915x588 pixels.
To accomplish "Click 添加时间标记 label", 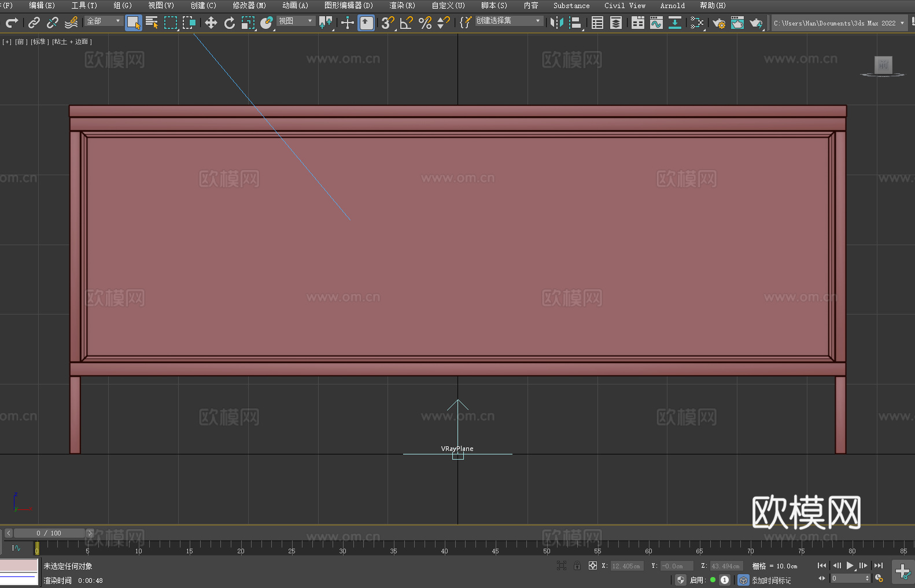I will point(771,580).
